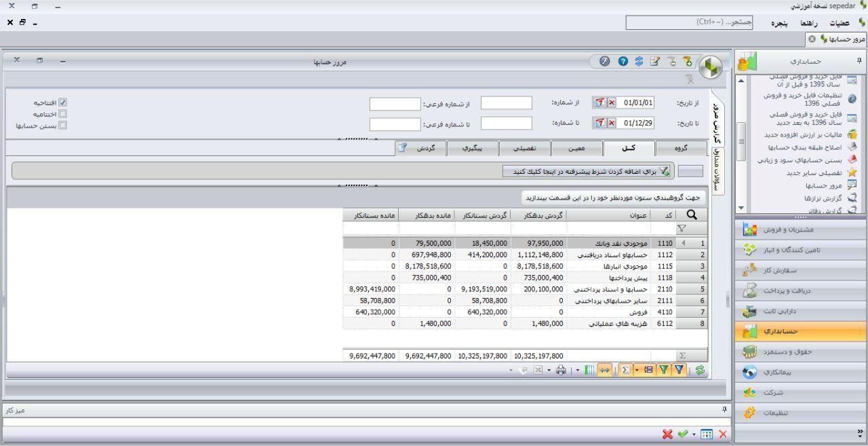Click the green funnel filter icon
Image resolution: width=868 pixels, height=446 pixels.
point(664,370)
